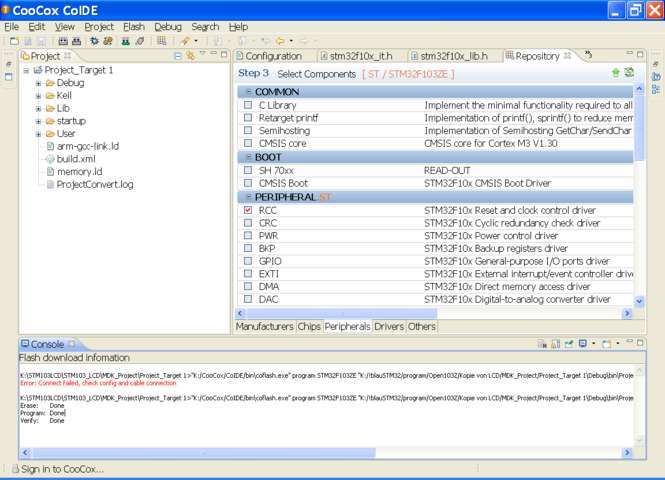
Task: Open the Project menu
Action: [99, 27]
